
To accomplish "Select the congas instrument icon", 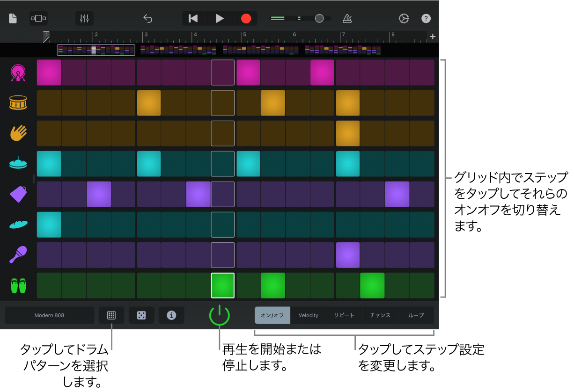I will (18, 285).
